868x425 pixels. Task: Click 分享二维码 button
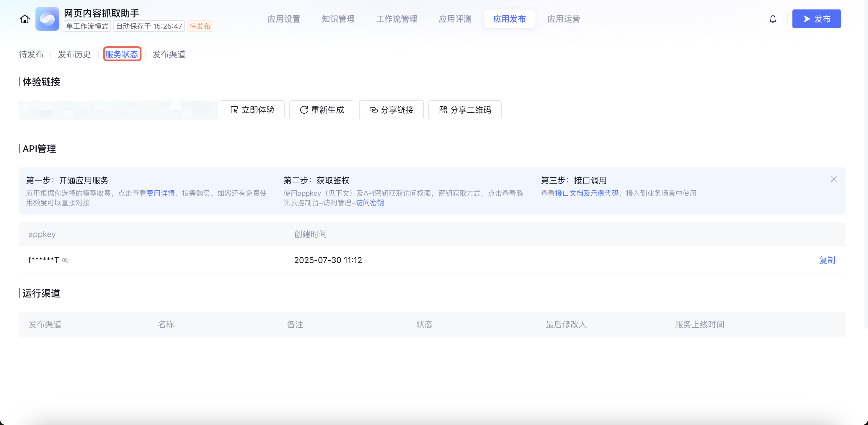465,110
